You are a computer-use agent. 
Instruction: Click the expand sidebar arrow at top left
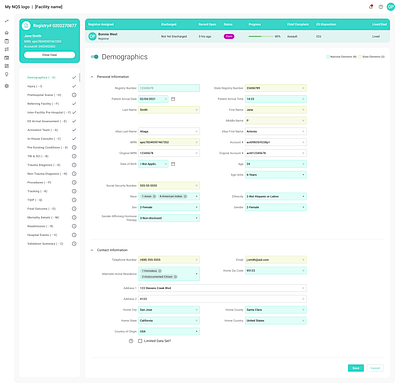(7, 21)
